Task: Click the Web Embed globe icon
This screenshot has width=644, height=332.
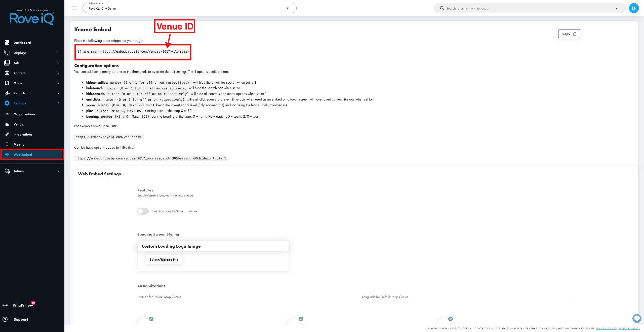Action: (7, 154)
